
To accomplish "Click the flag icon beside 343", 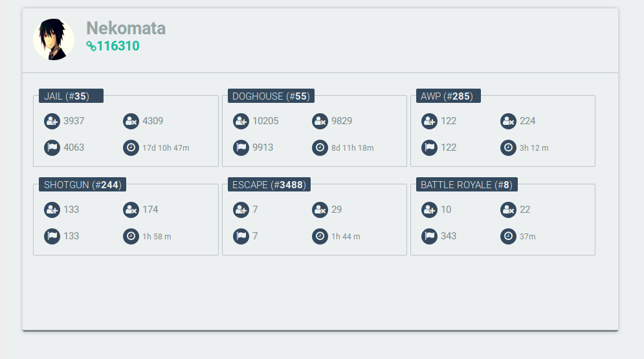I will point(430,236).
